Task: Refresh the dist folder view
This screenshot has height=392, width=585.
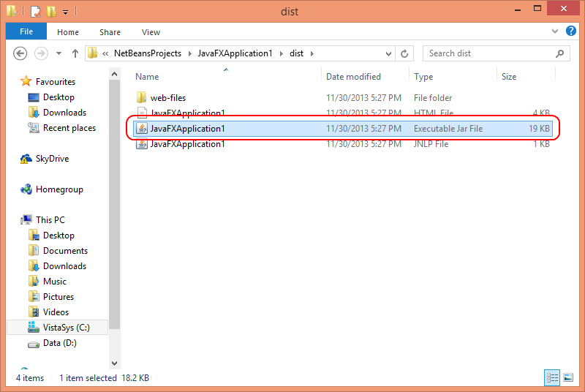Action: 404,53
